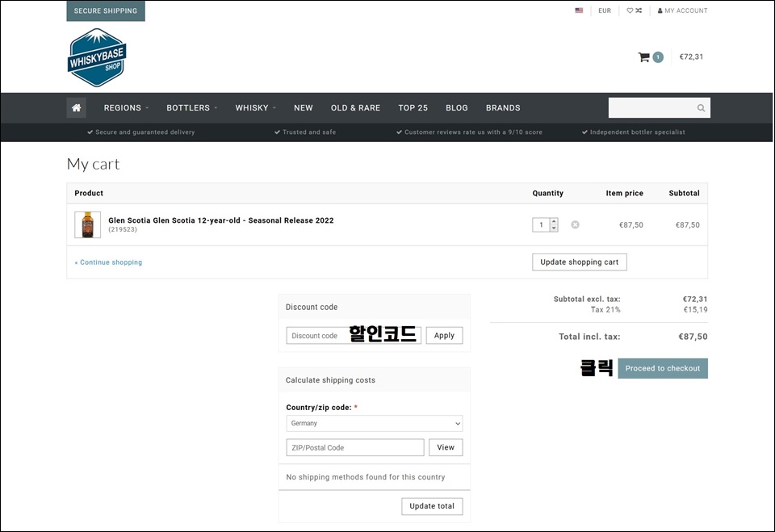Click 'No shipping methods found' message
The width and height of the screenshot is (775, 532).
coord(365,477)
